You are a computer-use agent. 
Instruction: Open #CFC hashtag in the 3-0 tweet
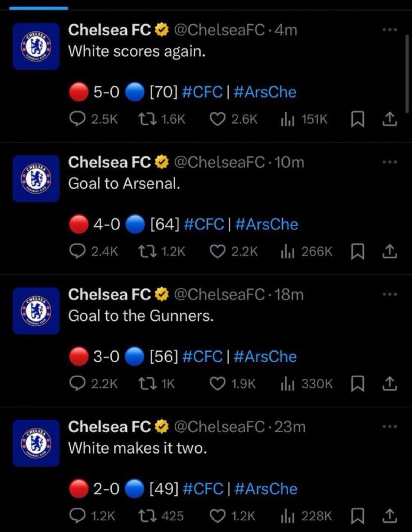pyautogui.click(x=202, y=357)
